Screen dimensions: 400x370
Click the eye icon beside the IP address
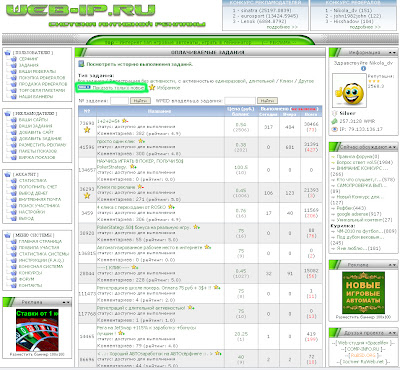click(335, 129)
